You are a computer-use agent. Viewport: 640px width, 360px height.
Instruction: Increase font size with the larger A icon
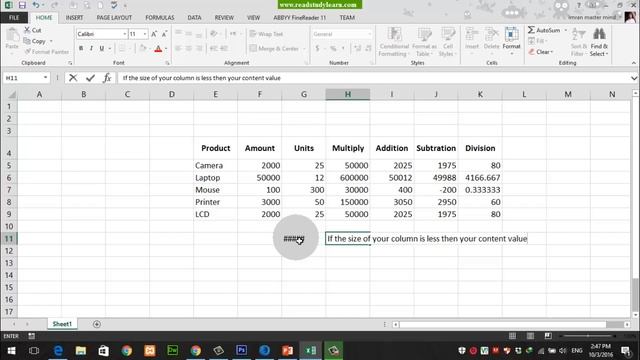pos(154,34)
